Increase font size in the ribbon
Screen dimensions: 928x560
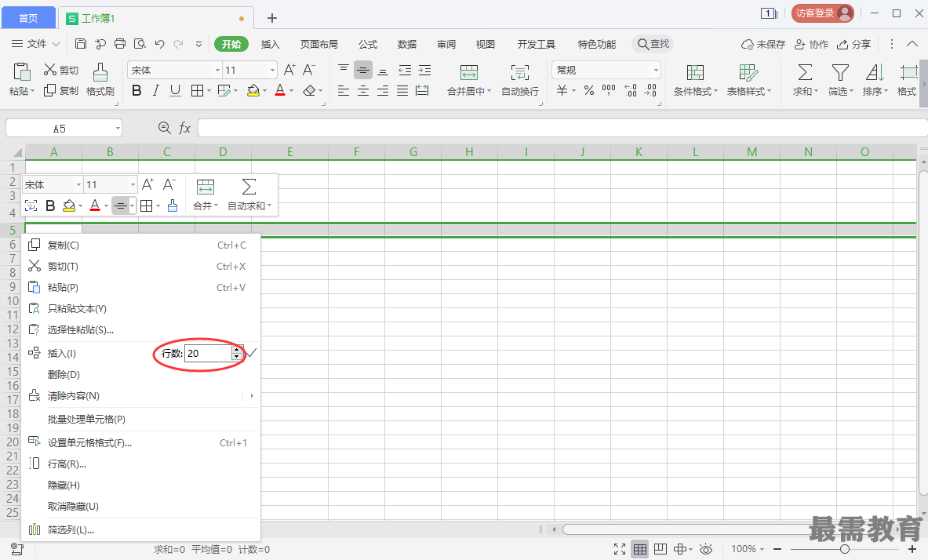pos(289,70)
